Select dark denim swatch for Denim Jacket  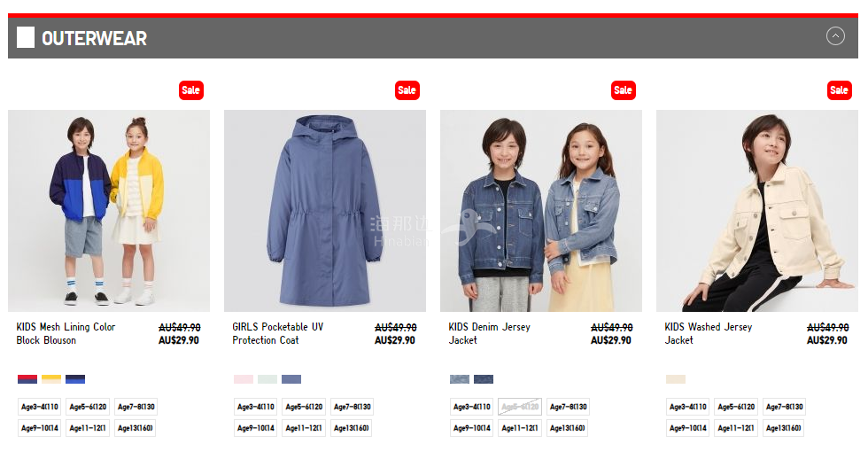tap(484, 379)
